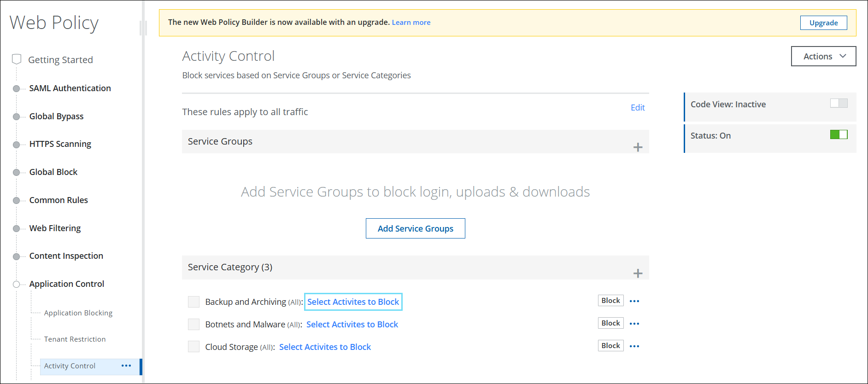Click ellipsis next to Activity Control sidebar item
The height and width of the screenshot is (384, 868).
(x=126, y=366)
